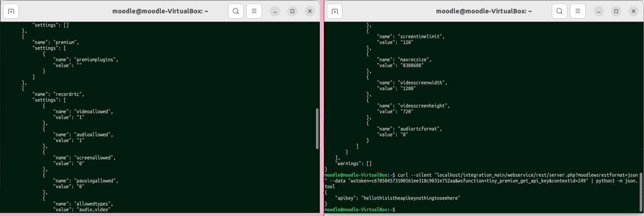Click the "warnings": [] line
The width and height of the screenshot is (644, 216).
click(x=354, y=163)
